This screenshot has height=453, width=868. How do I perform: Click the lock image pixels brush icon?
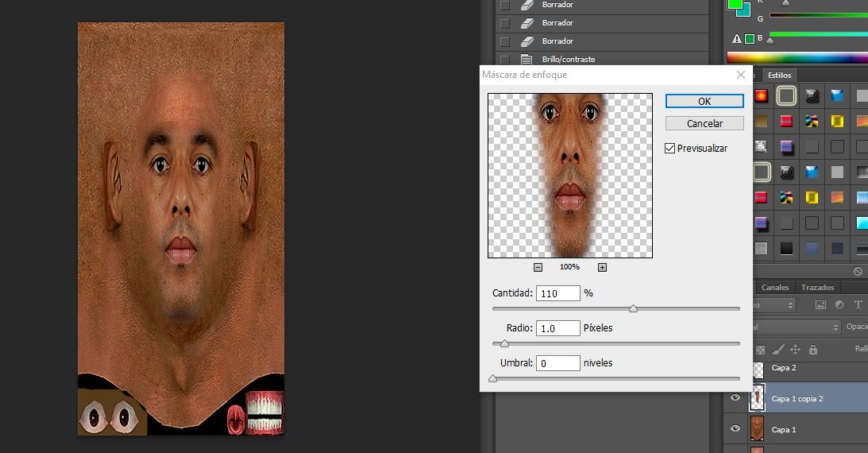[x=778, y=350]
